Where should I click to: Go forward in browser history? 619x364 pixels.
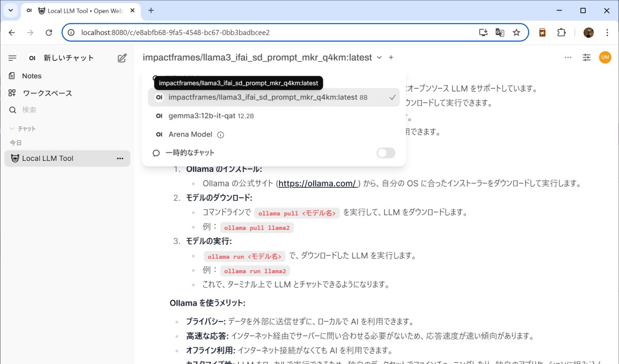point(30,32)
